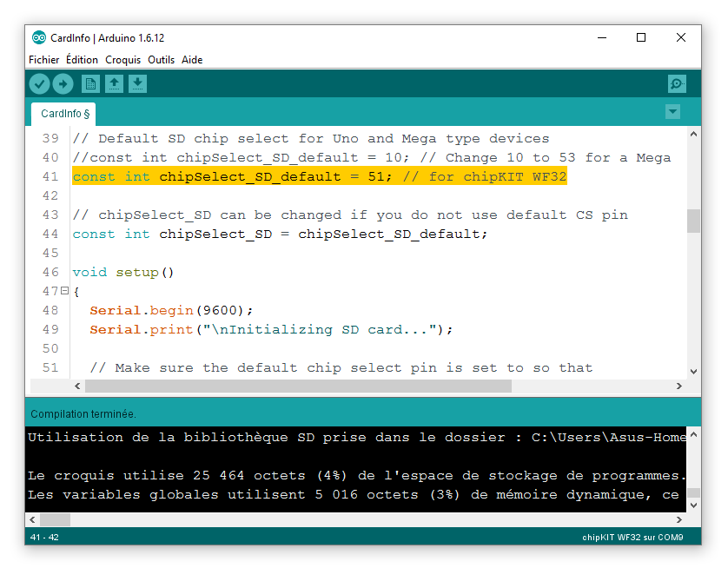This screenshot has height=568, width=728.
Task: Click the console horizontal scroll left arrow
Action: pos(32,519)
